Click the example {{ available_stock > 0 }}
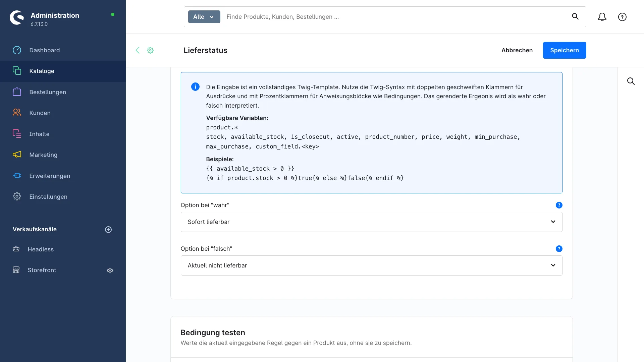 [x=250, y=169]
